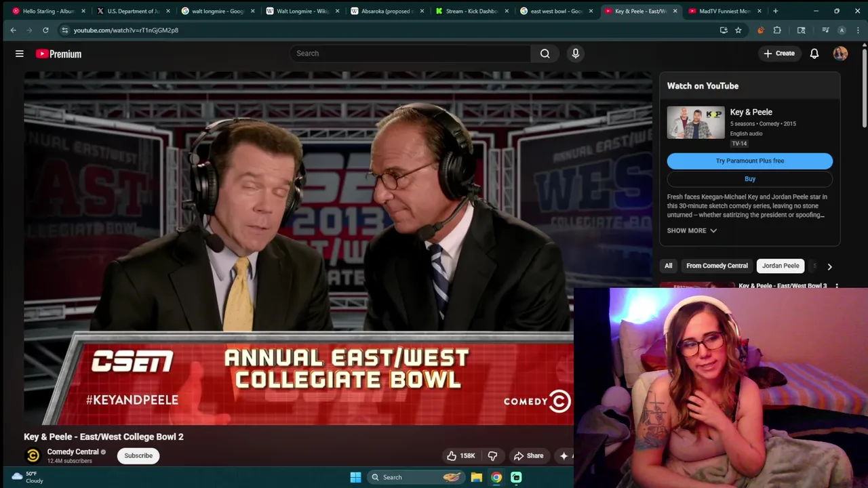
Task: Open Comedy Central channel avatar
Action: (x=33, y=455)
